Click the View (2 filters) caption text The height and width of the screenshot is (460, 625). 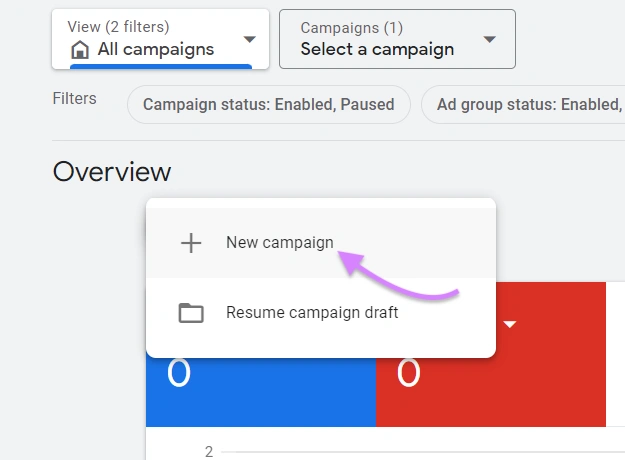pos(118,27)
